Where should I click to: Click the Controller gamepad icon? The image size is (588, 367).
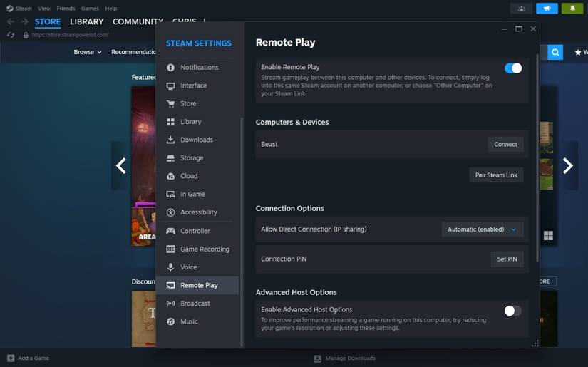(x=170, y=231)
